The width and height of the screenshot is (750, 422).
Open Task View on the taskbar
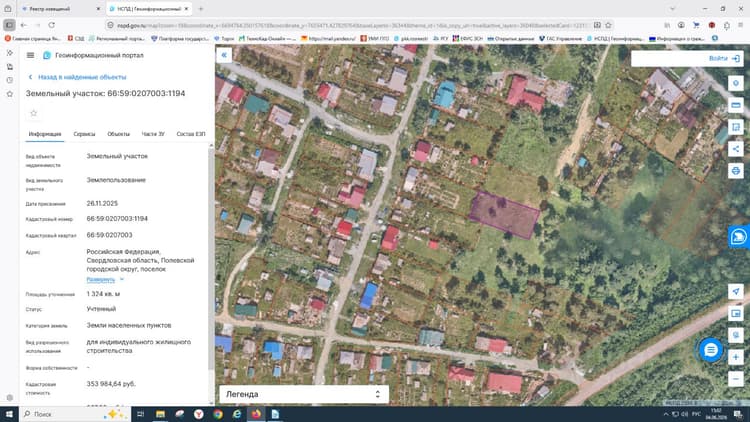point(141,414)
